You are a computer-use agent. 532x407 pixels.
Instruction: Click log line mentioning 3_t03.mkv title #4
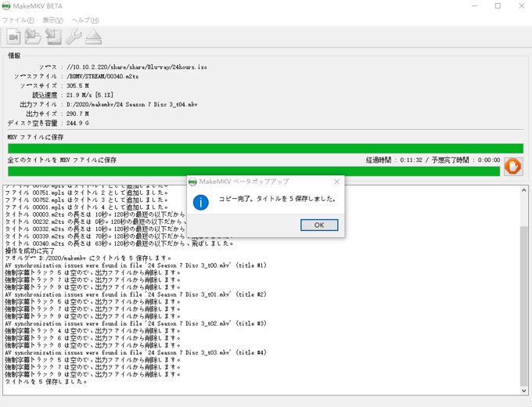tap(135, 352)
